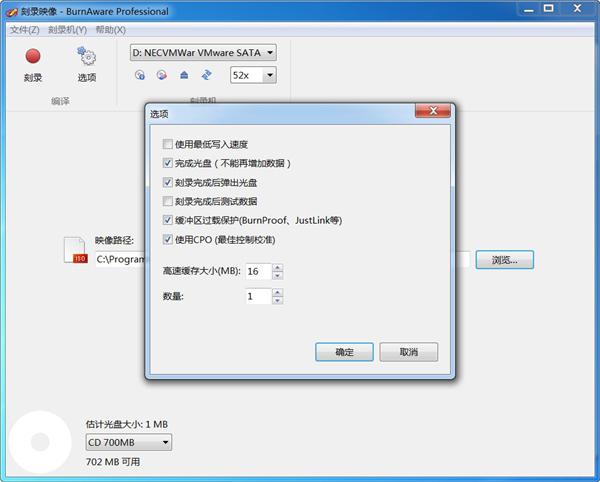This screenshot has width=600, height=482.
Task: Click the red Burn (刻录) button
Action: (33, 64)
